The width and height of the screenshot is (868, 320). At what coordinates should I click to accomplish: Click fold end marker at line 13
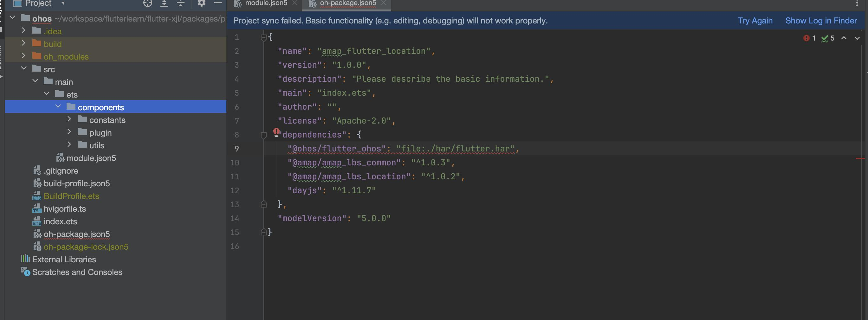[x=264, y=204]
